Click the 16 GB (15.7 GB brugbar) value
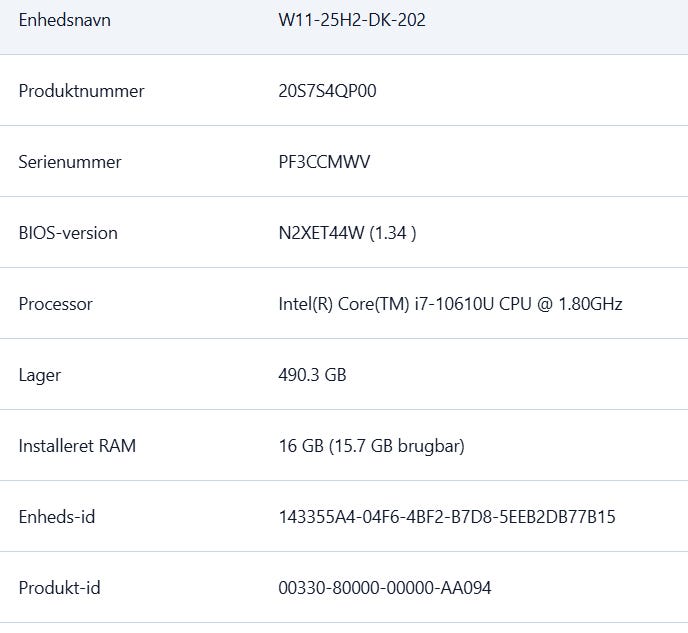The image size is (688, 633). coord(372,446)
